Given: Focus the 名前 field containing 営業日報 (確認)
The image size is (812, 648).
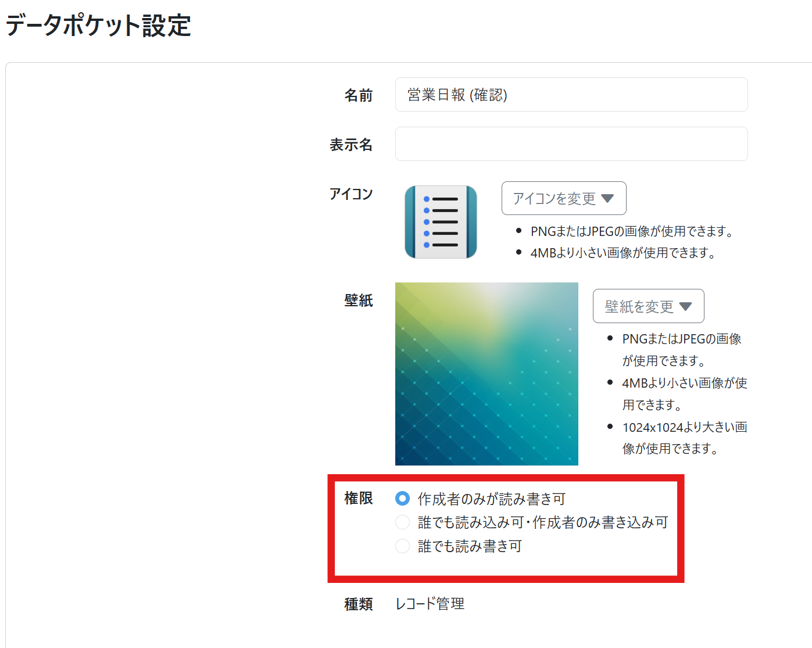Looking at the screenshot, I should click(x=571, y=95).
